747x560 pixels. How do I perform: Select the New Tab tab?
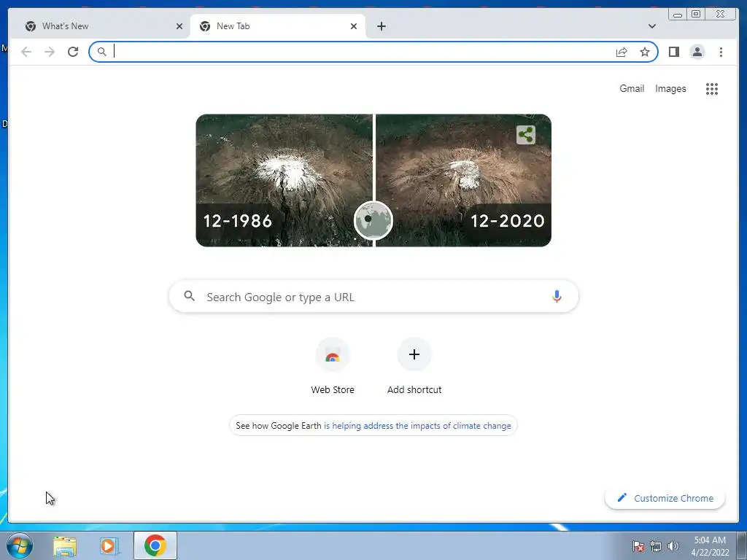pos(278,26)
